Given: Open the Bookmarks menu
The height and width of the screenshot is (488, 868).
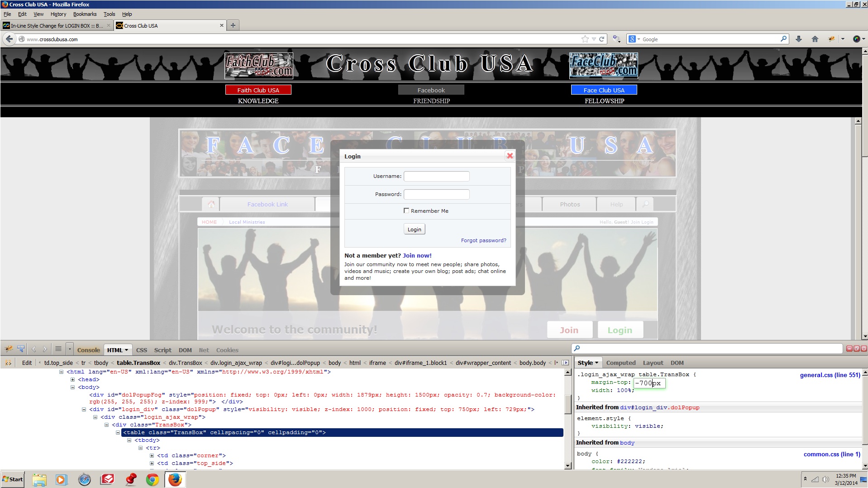Looking at the screenshot, I should [85, 14].
